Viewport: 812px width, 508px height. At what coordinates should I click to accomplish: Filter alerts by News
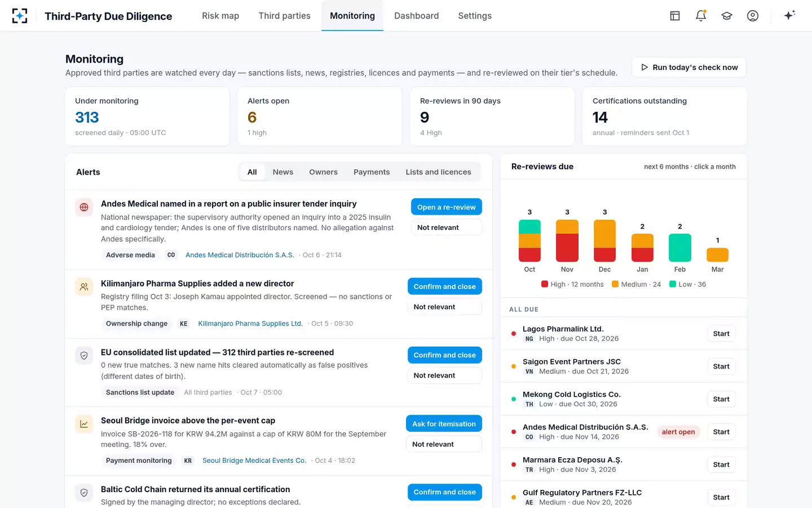(x=283, y=172)
